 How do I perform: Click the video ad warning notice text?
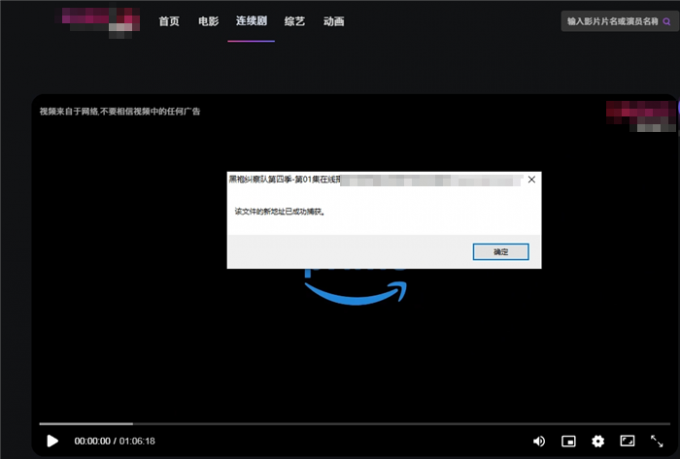(120, 111)
